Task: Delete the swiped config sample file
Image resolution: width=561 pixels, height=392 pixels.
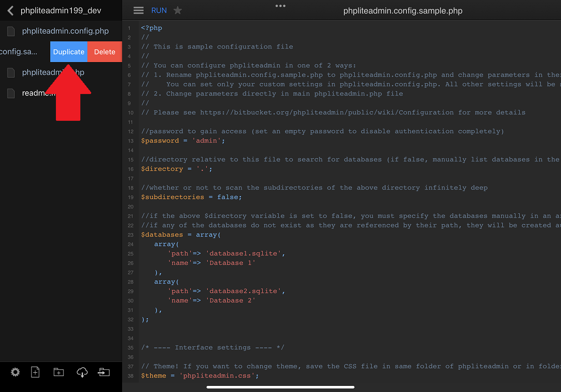Action: [x=104, y=52]
